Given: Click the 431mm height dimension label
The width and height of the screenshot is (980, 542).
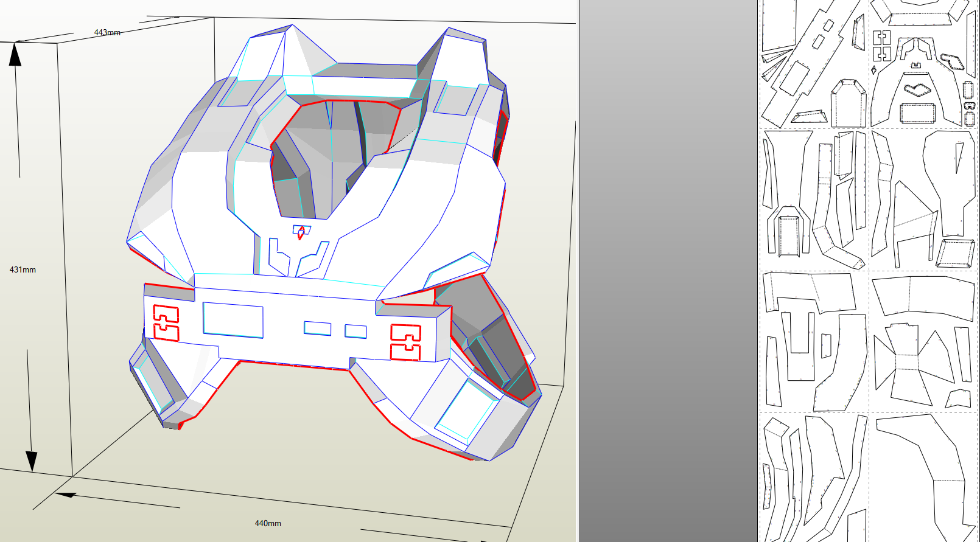Looking at the screenshot, I should point(23,269).
